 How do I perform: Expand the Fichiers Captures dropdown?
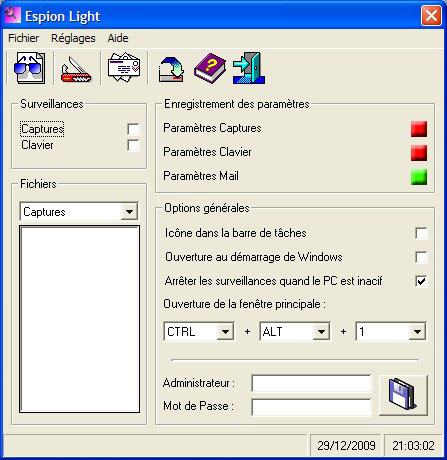pyautogui.click(x=129, y=212)
